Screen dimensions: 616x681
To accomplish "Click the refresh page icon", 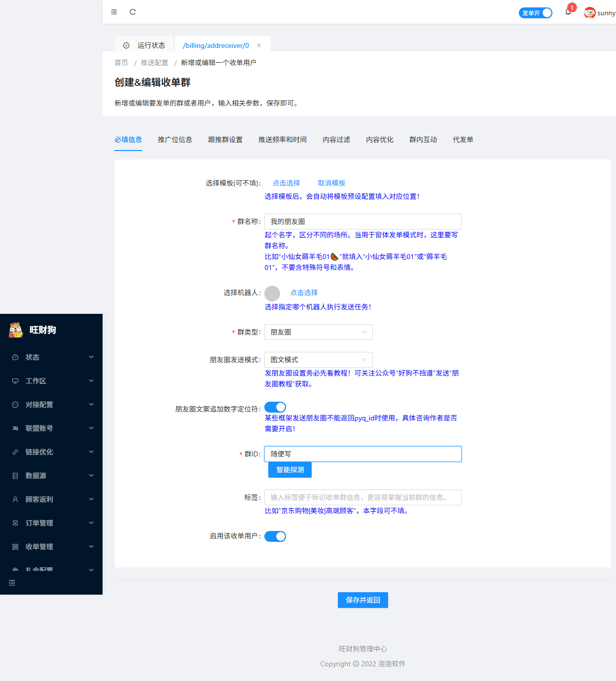I will 133,12.
